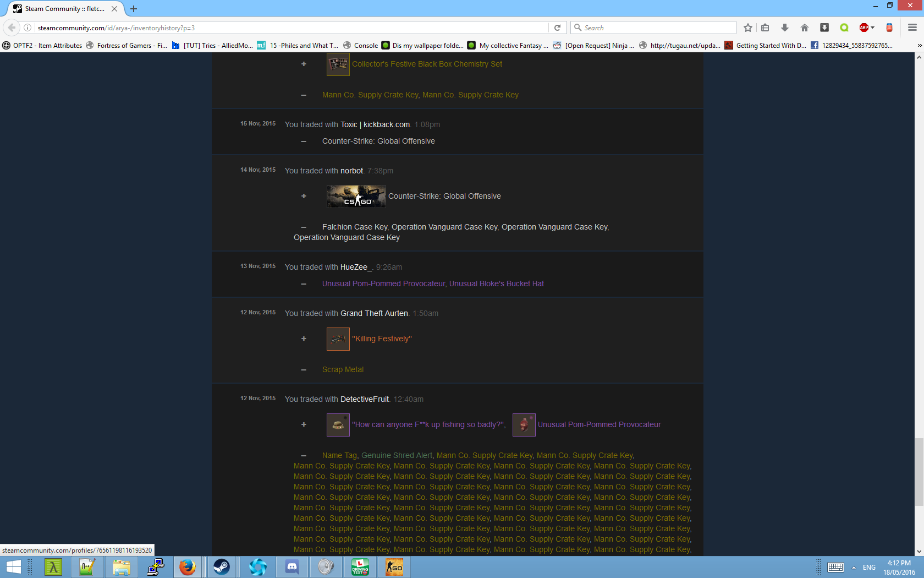The image size is (924, 578).
Task: Click the CS:GO game thumbnail image
Action: click(x=356, y=197)
